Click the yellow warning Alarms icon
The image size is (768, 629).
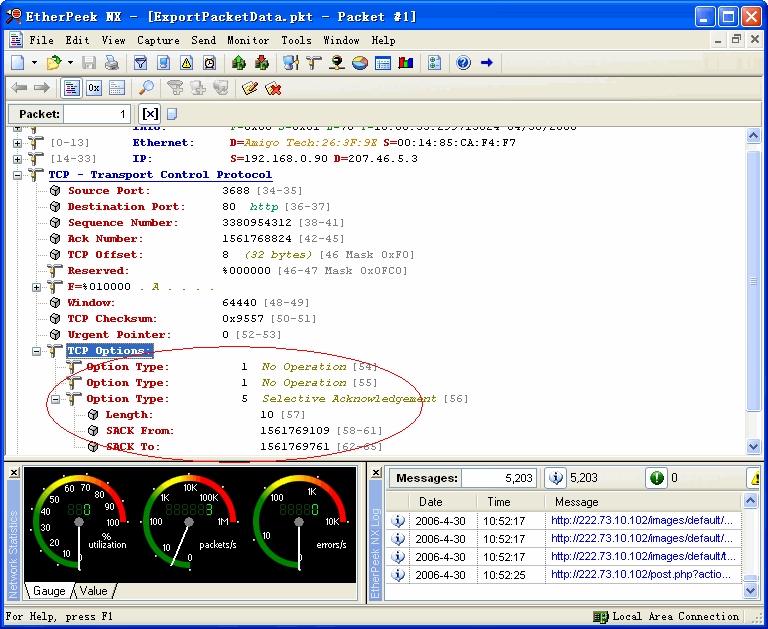187,63
